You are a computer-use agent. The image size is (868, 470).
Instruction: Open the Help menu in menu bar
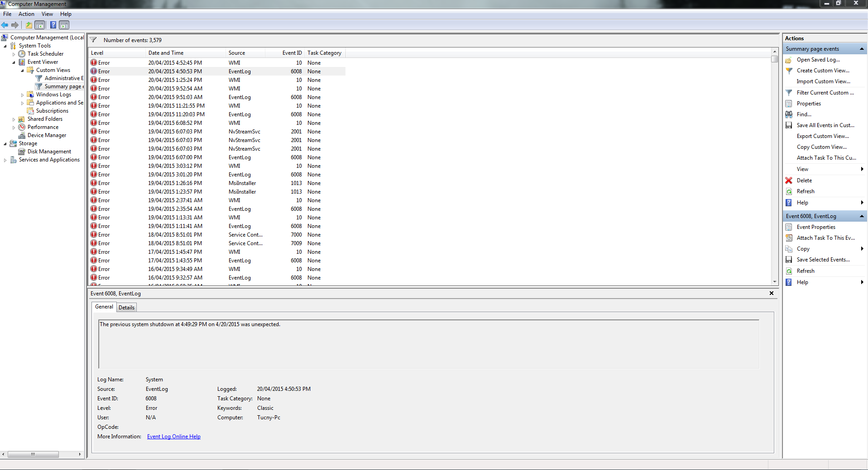pyautogui.click(x=66, y=14)
